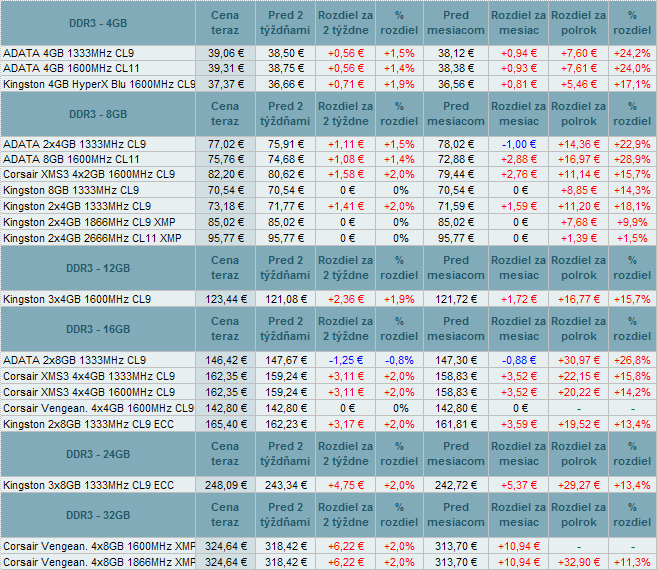
Task: Click Kingston 8GB 1333MHz CL9 product name
Action: click(71, 190)
